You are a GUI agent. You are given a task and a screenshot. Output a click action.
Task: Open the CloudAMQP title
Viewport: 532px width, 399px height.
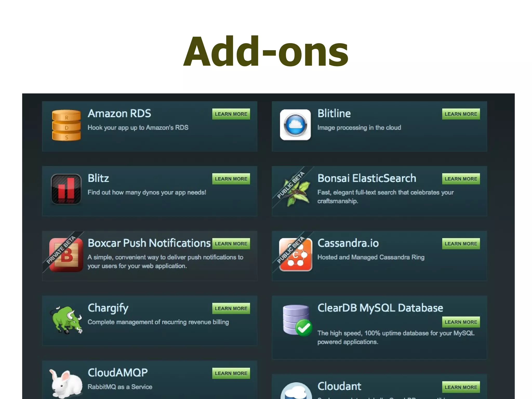pos(118,373)
